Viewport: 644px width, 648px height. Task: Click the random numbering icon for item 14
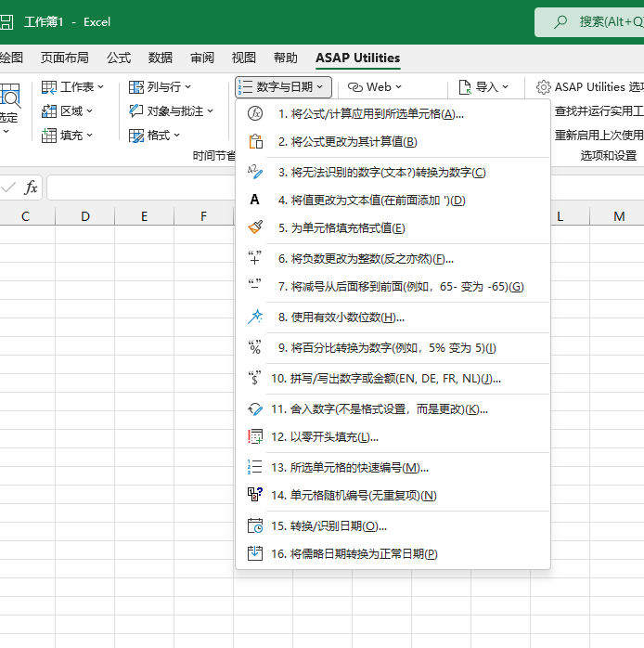tap(255, 495)
